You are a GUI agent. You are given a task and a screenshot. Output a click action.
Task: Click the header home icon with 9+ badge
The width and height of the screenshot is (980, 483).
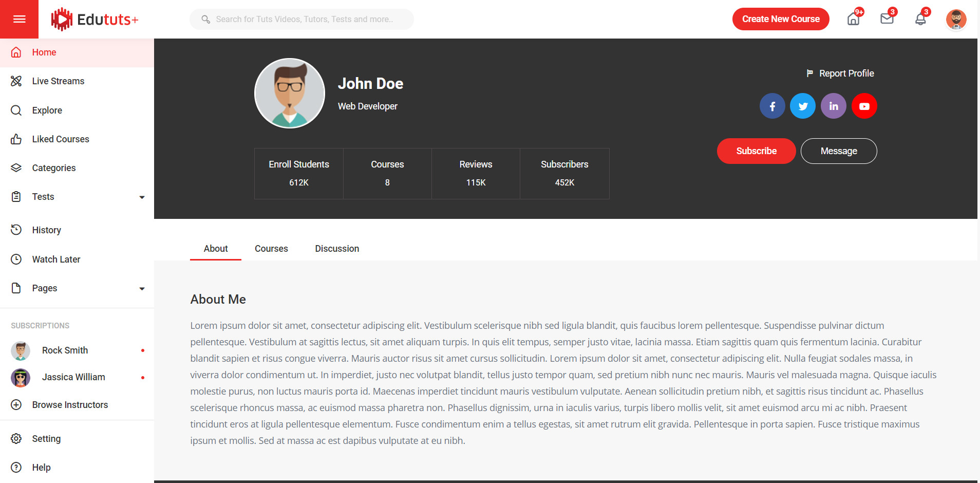pos(854,19)
